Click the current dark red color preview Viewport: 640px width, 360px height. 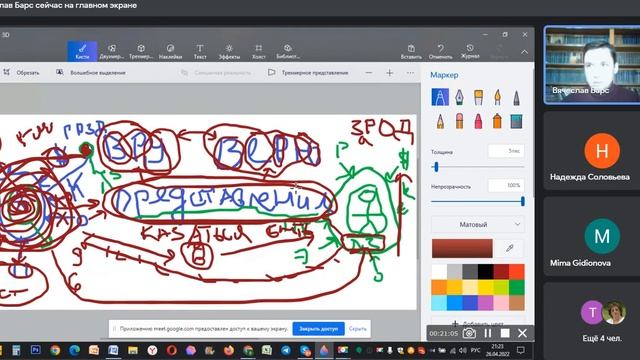(x=462, y=248)
